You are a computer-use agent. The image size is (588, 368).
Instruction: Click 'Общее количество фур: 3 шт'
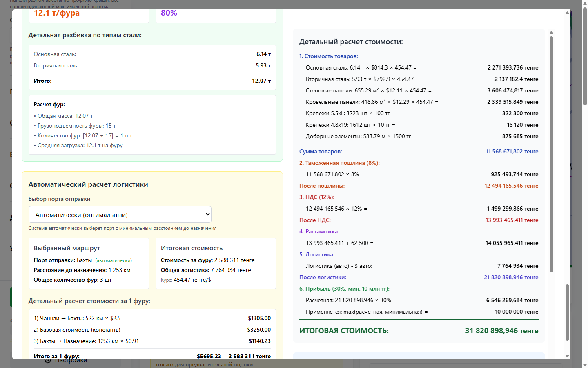[73, 280]
